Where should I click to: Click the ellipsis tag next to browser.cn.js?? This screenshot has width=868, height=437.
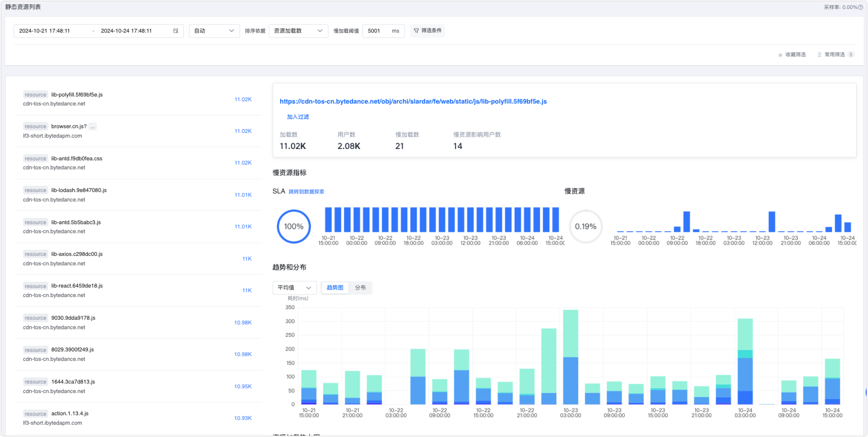click(x=93, y=126)
